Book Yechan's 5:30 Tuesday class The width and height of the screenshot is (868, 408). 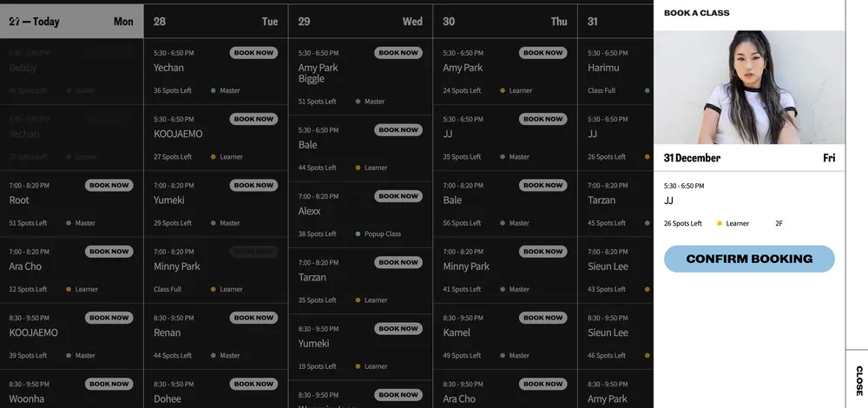(253, 53)
